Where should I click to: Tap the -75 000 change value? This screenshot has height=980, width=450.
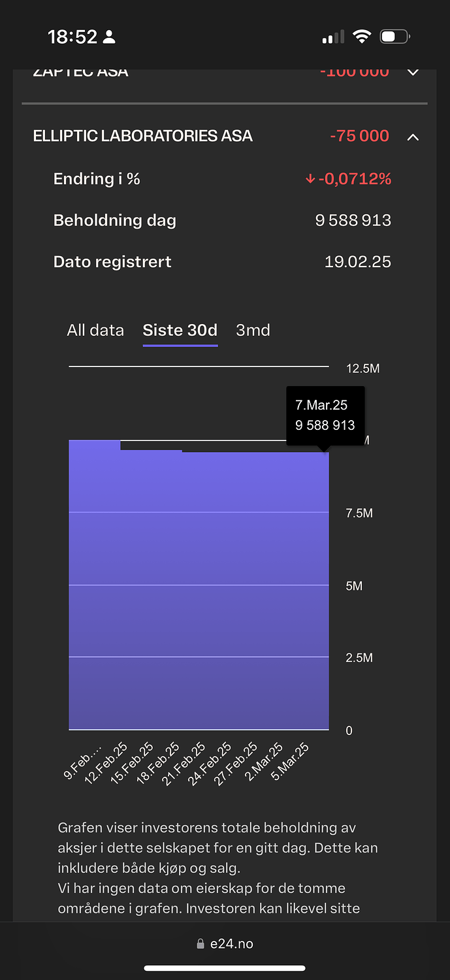(x=359, y=136)
